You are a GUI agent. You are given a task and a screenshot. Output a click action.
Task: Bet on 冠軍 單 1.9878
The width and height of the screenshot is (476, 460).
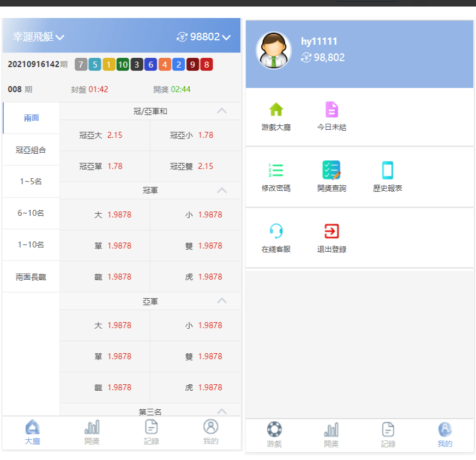tap(105, 246)
